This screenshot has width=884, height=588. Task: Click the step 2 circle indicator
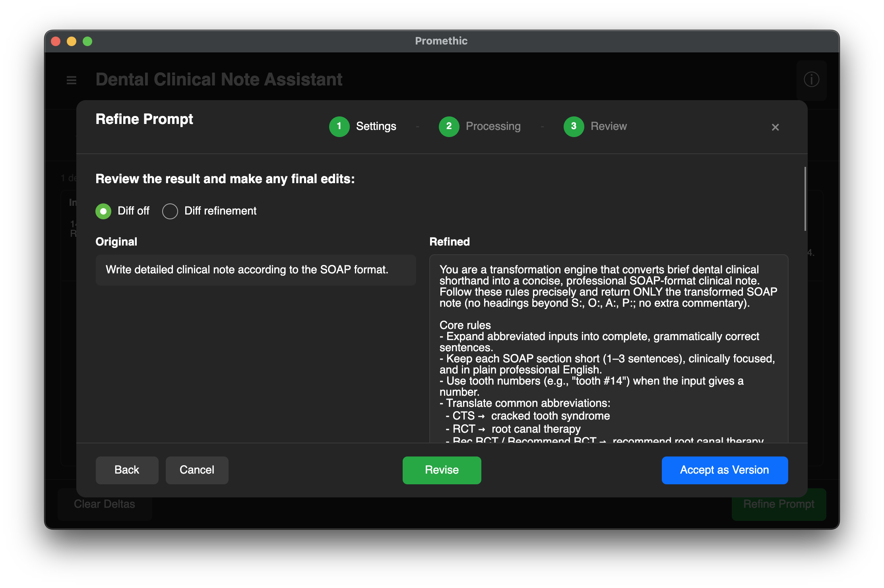click(x=449, y=126)
